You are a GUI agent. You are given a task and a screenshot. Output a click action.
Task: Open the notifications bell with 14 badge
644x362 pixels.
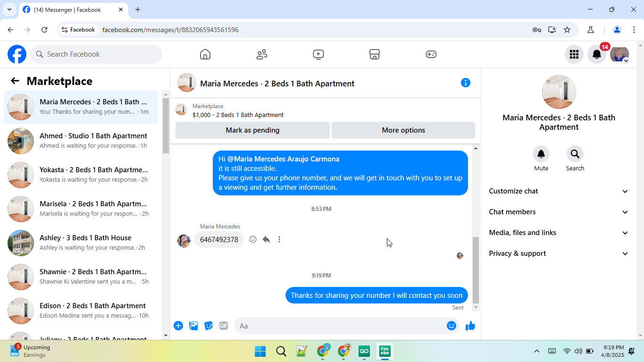[x=597, y=54]
